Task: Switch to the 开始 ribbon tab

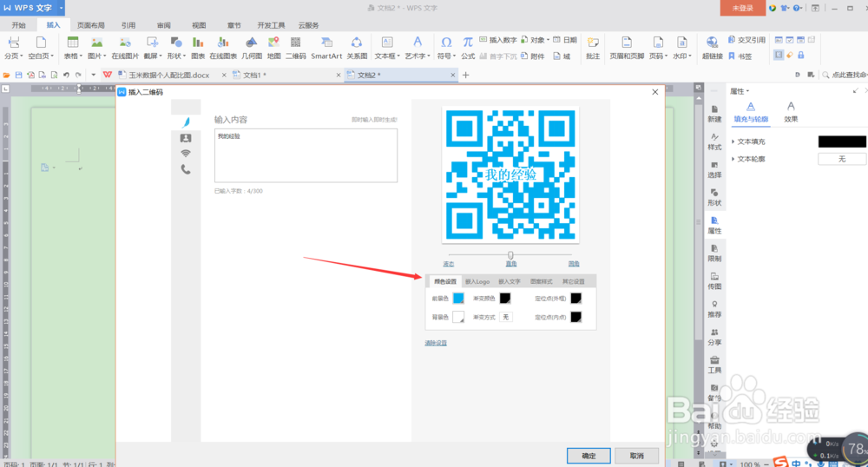Action: [x=19, y=25]
